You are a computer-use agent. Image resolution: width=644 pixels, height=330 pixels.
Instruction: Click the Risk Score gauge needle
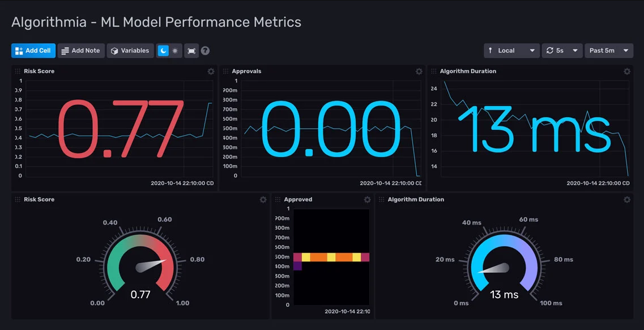[151, 265]
